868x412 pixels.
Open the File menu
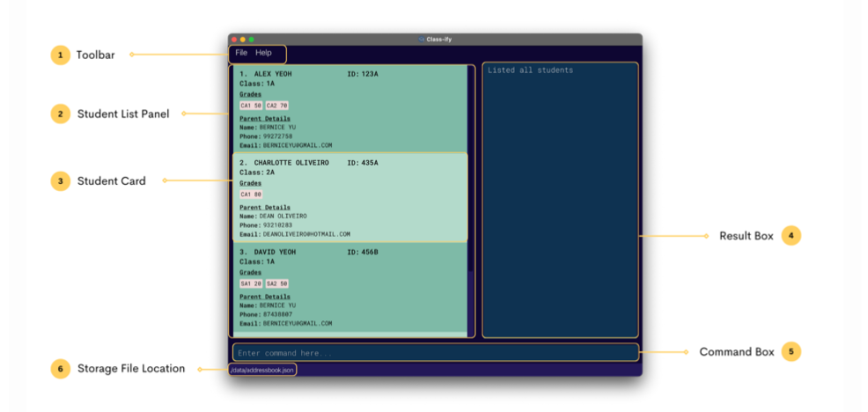(241, 53)
